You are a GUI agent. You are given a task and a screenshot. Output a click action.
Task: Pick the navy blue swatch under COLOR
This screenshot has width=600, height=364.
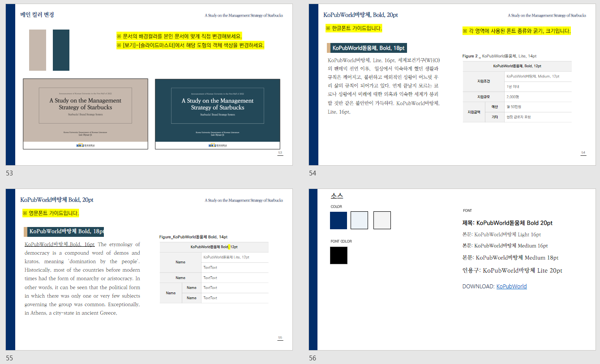click(x=339, y=220)
